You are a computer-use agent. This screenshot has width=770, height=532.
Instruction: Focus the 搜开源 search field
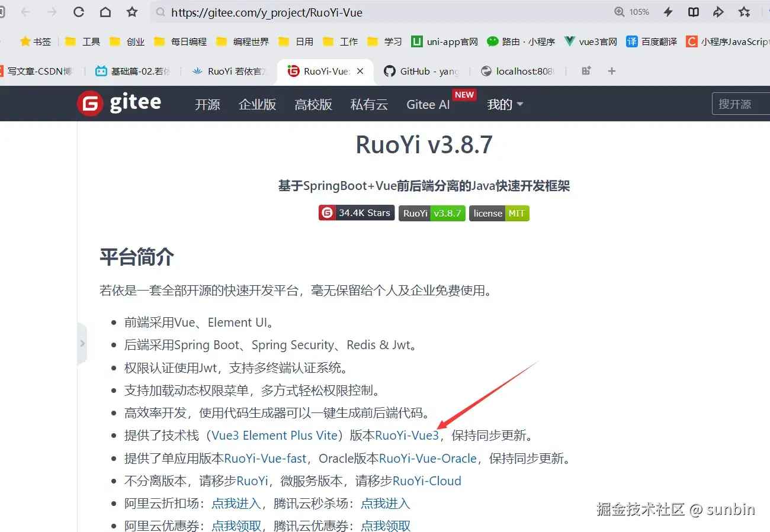coord(741,104)
